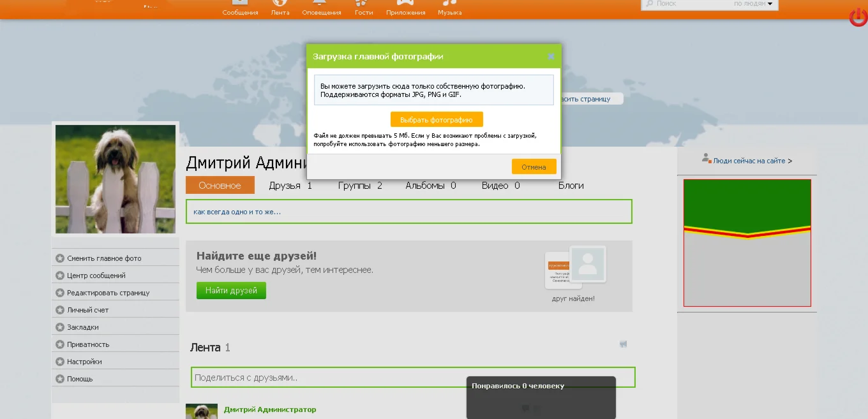Open Оповещения notifications in top bar
This screenshot has width=868, height=419.
(322, 8)
